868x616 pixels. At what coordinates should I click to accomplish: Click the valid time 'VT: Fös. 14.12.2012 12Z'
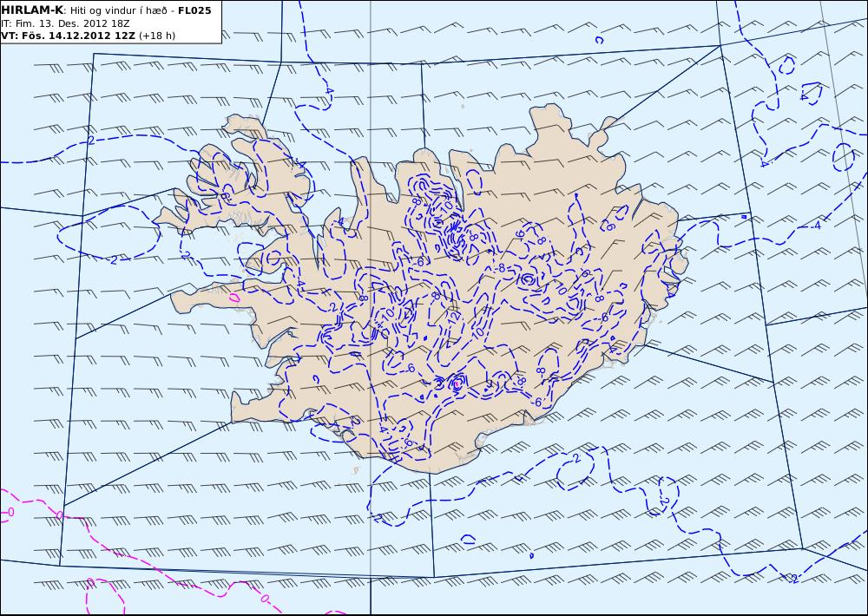pos(68,36)
